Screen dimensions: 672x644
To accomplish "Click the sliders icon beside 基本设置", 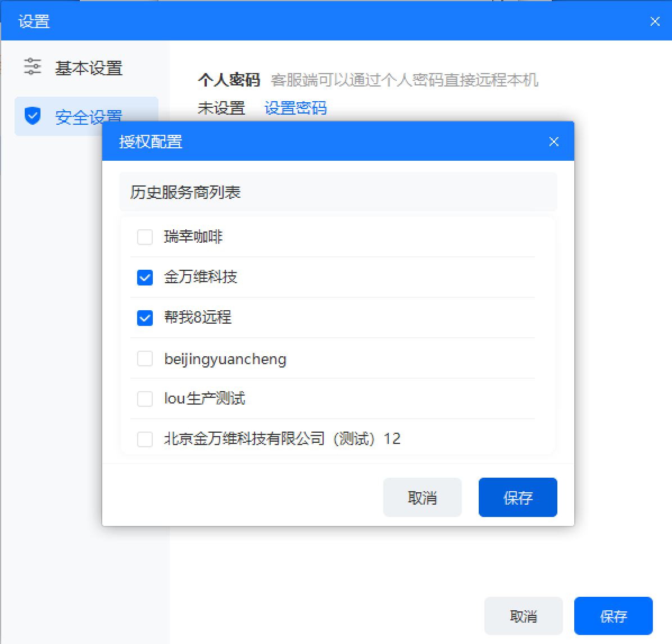I will point(33,67).
